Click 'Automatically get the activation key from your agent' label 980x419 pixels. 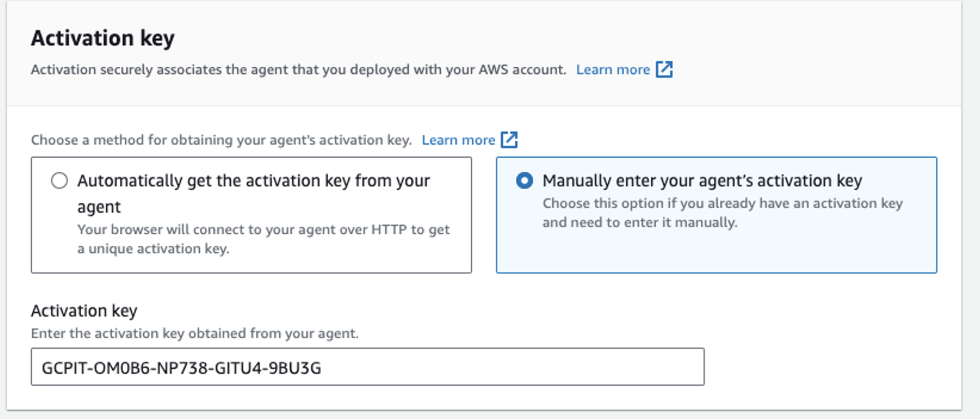pyautogui.click(x=253, y=181)
